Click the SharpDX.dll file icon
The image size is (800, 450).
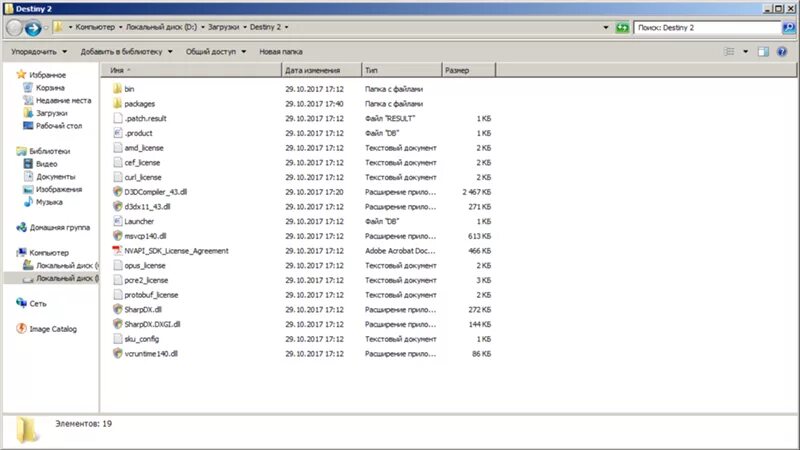point(117,309)
